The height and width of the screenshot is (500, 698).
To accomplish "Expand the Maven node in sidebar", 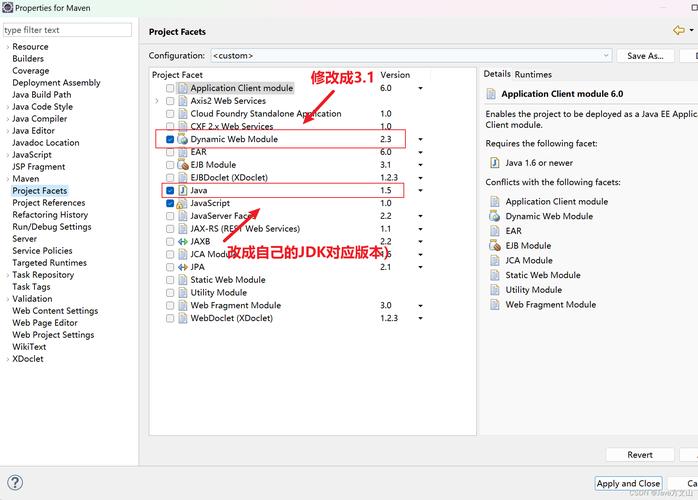I will [7, 179].
